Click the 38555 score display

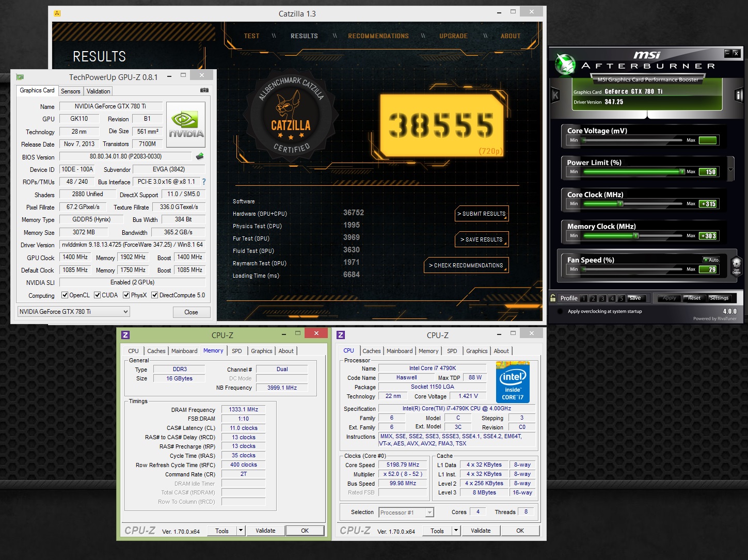[441, 125]
